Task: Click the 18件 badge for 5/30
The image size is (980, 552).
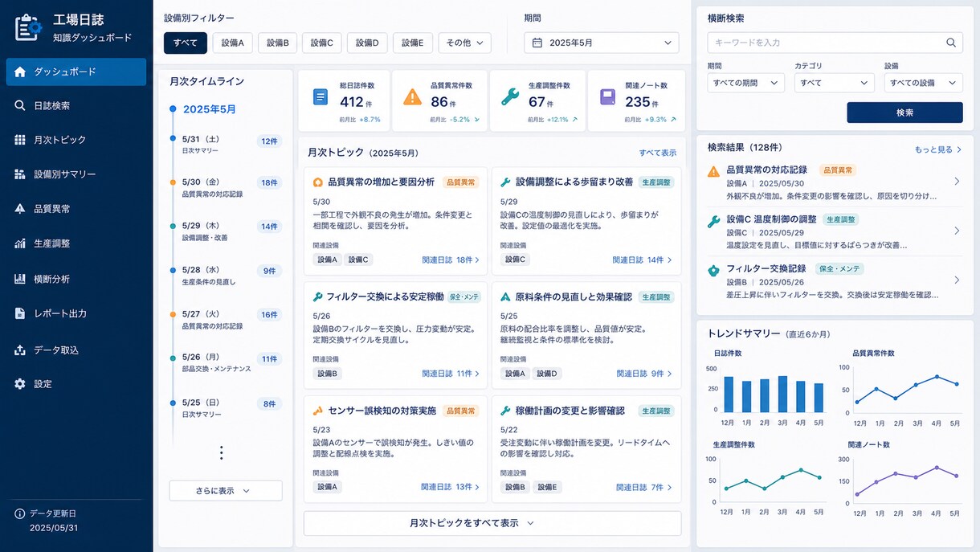Action: tap(269, 182)
